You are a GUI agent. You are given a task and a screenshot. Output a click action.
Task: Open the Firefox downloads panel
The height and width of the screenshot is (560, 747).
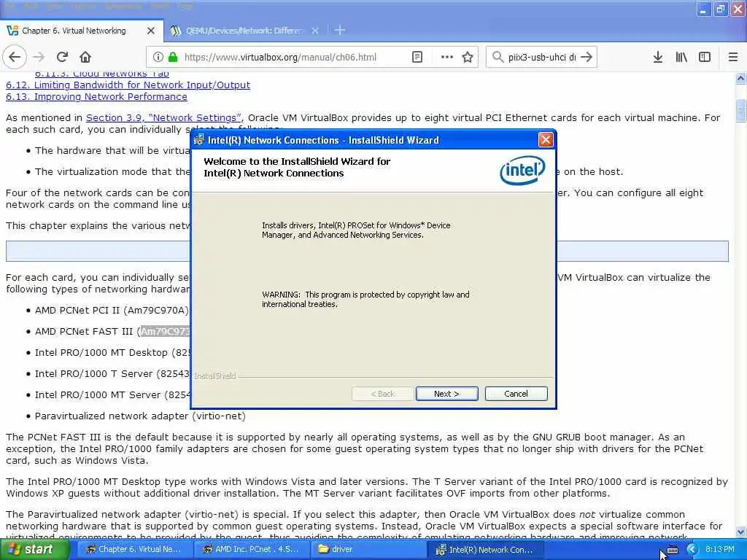tap(657, 57)
